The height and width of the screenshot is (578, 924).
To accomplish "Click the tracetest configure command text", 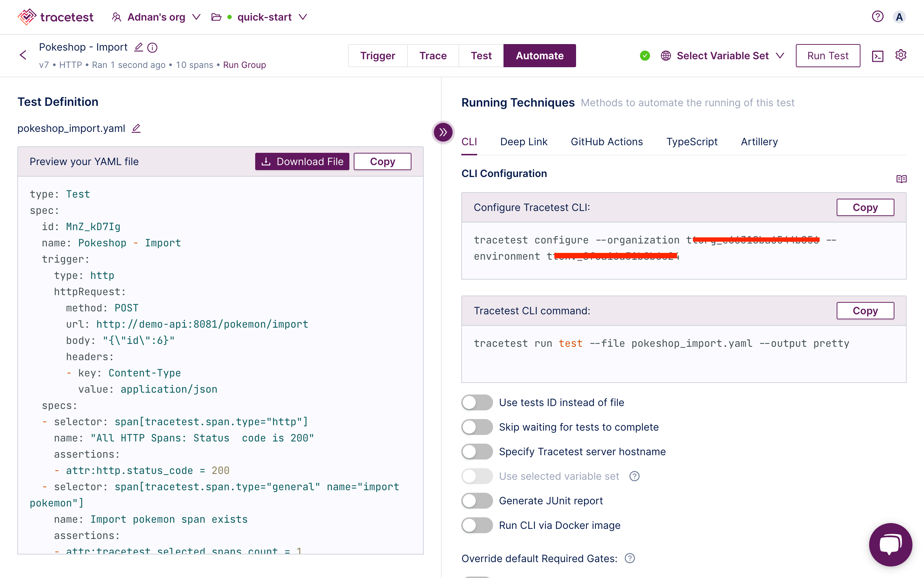I will coord(655,248).
